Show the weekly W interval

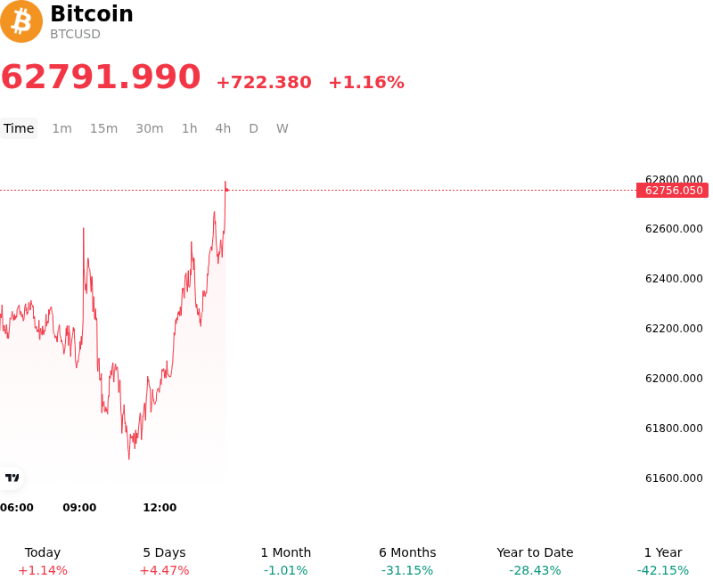(282, 128)
